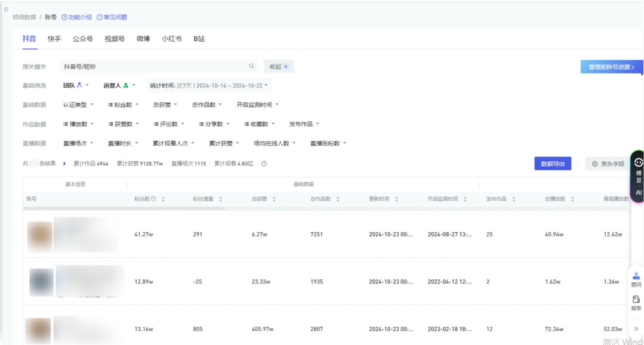Open the 榜豆 AI assistant widget
Image resolution: width=644 pixels, height=345 pixels.
click(x=638, y=176)
